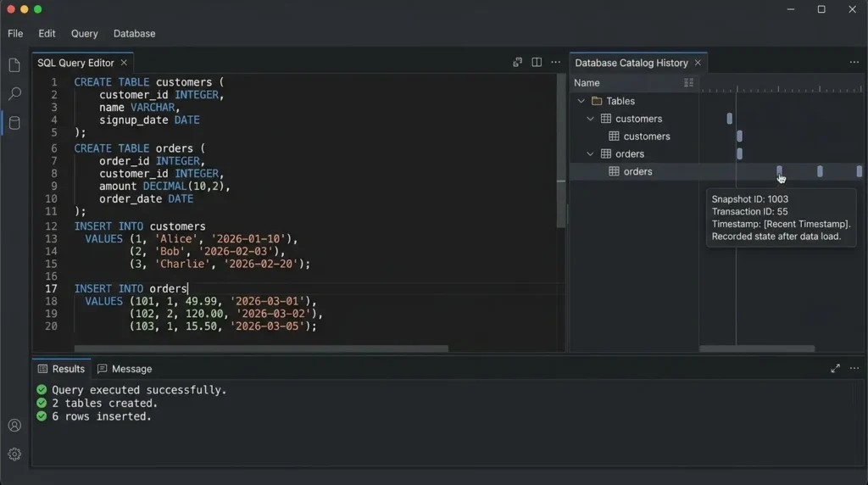This screenshot has height=485, width=868.
Task: Open SQL editor more options menu
Action: click(x=555, y=62)
